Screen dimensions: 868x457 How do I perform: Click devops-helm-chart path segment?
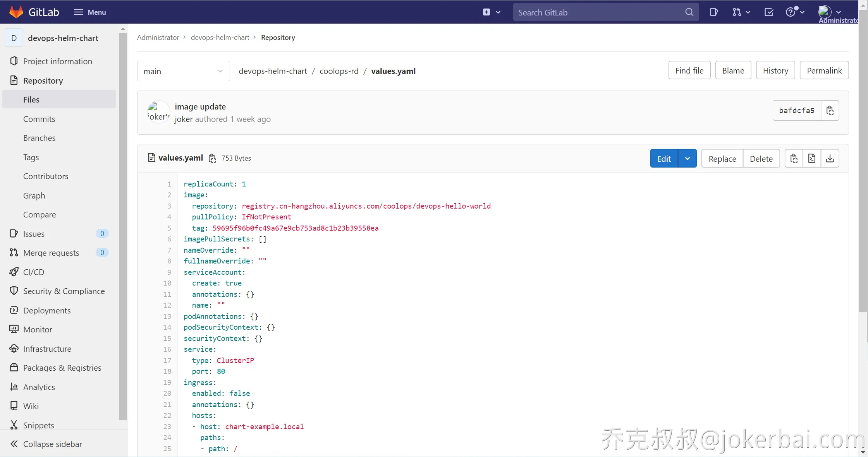(x=273, y=71)
